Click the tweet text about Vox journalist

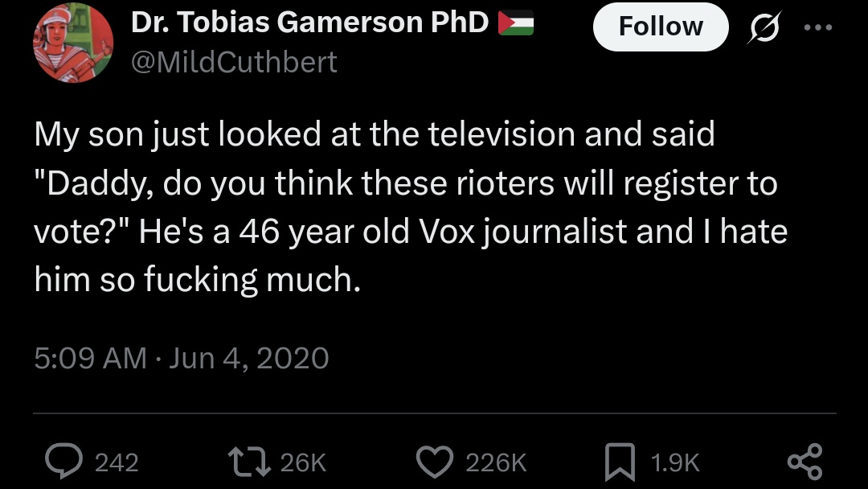click(x=410, y=207)
